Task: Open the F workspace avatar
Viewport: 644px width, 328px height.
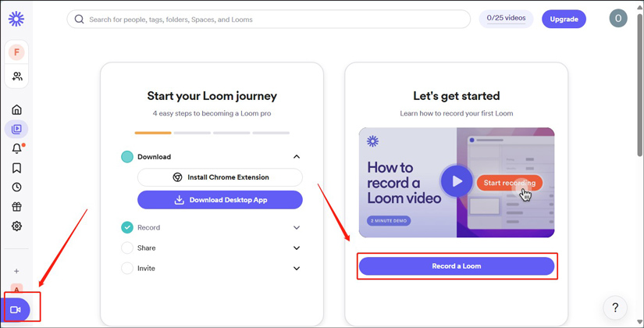Action: coord(16,52)
